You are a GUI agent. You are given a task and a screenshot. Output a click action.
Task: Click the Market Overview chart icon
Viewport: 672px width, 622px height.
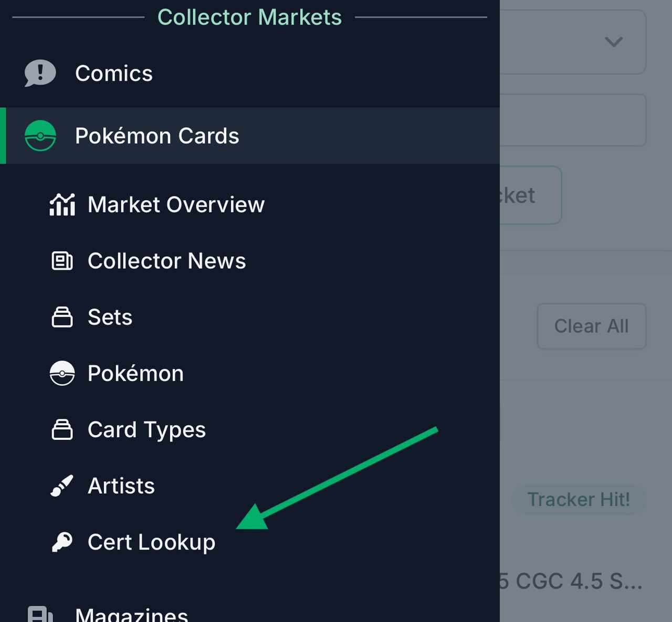coord(62,204)
